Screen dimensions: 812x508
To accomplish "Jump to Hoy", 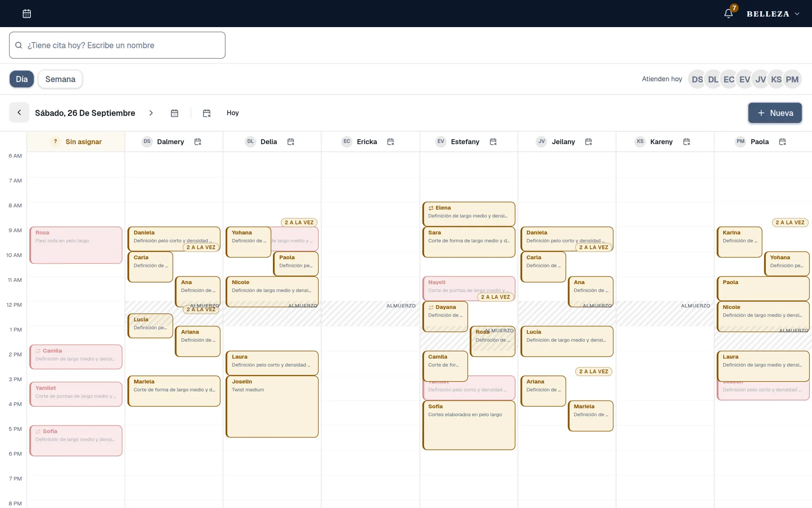I will pos(233,113).
